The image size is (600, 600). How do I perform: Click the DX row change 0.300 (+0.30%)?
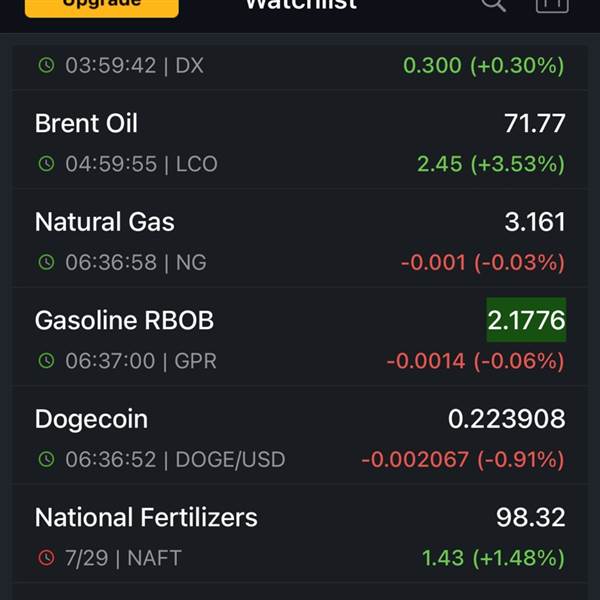[484, 65]
